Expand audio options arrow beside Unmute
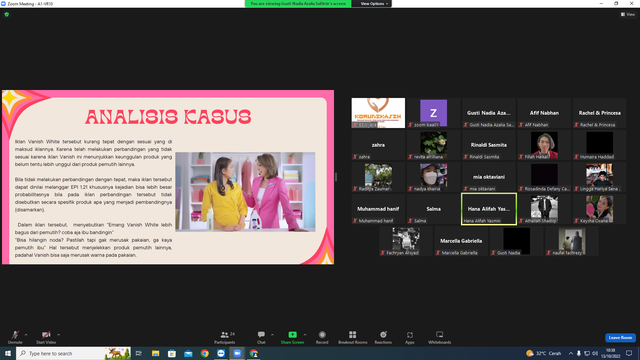The height and width of the screenshot is (360, 640). click(x=26, y=335)
